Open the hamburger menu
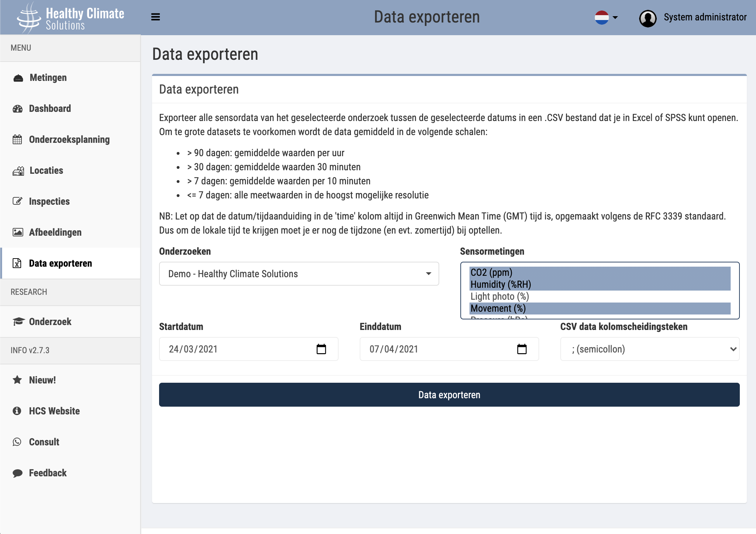Viewport: 756px width, 534px height. (x=155, y=17)
